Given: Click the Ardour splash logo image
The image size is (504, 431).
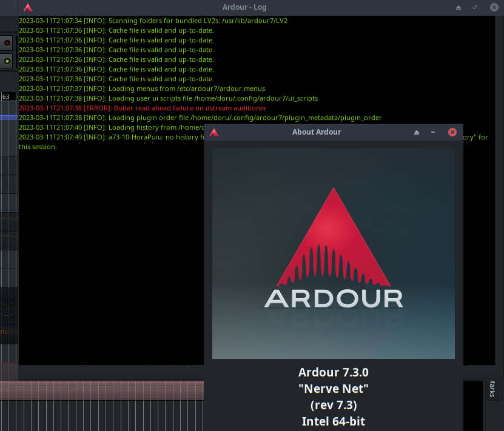Looking at the screenshot, I should (x=333, y=253).
